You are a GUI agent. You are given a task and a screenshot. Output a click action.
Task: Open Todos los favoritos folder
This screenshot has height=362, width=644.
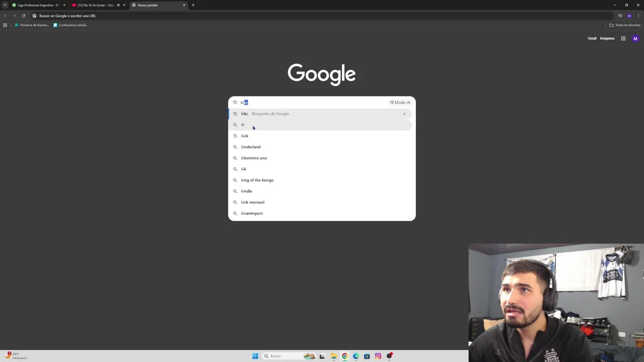(625, 25)
